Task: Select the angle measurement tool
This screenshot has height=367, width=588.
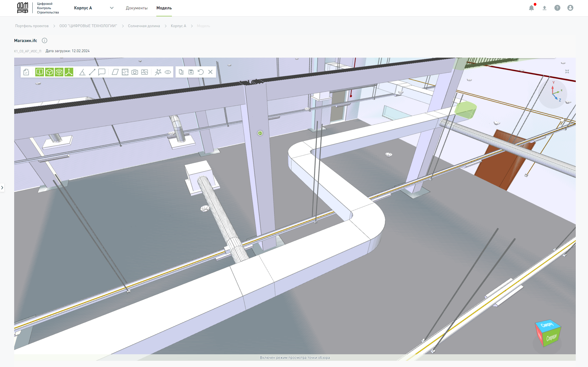Action: tap(82, 72)
